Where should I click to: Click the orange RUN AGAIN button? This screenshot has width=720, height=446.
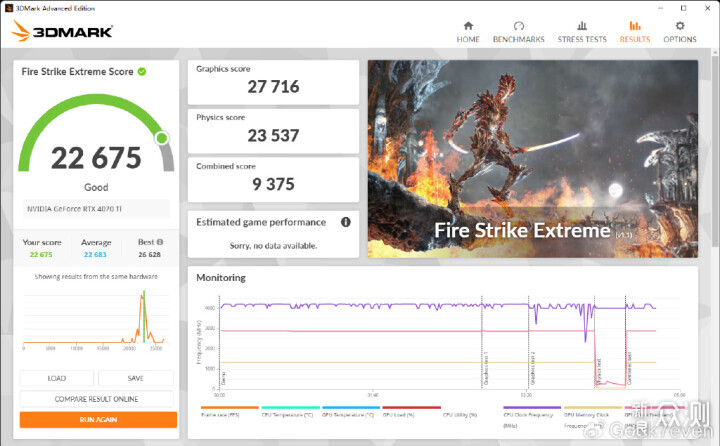[x=98, y=419]
